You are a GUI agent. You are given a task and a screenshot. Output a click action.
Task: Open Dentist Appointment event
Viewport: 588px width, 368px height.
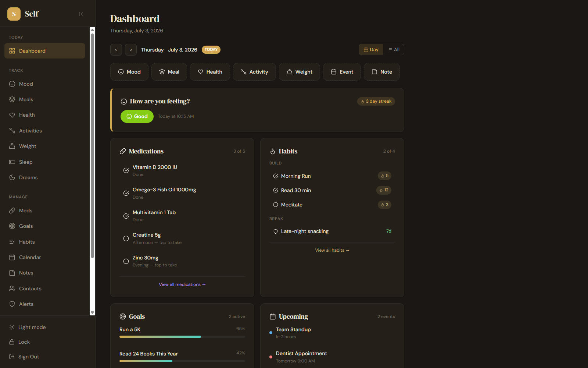pos(332,357)
